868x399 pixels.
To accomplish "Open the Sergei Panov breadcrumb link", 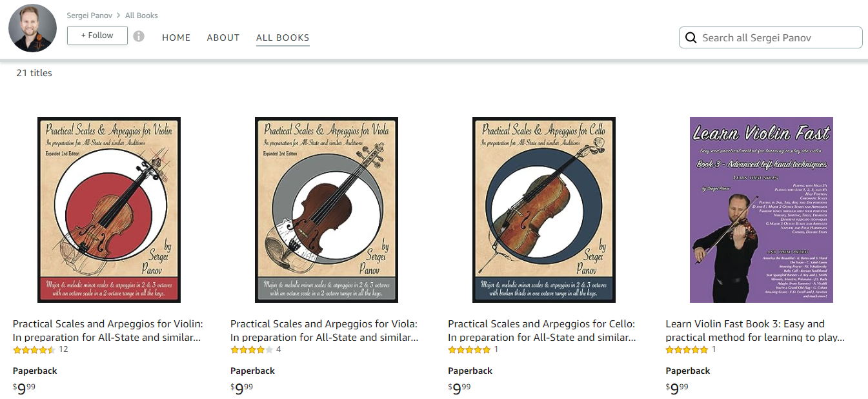I will (90, 15).
